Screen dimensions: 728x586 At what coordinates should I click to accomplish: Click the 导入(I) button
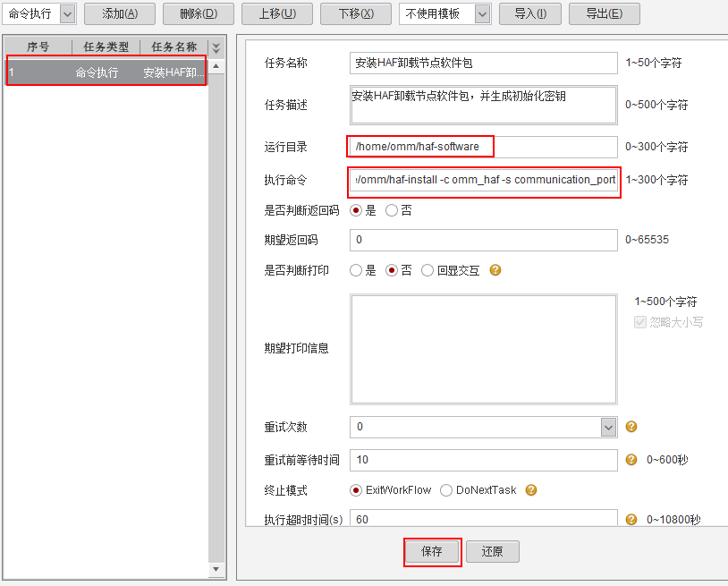click(x=530, y=14)
